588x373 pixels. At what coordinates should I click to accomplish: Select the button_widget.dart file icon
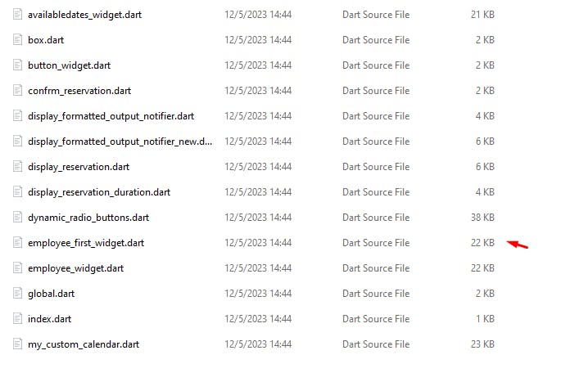click(x=18, y=65)
